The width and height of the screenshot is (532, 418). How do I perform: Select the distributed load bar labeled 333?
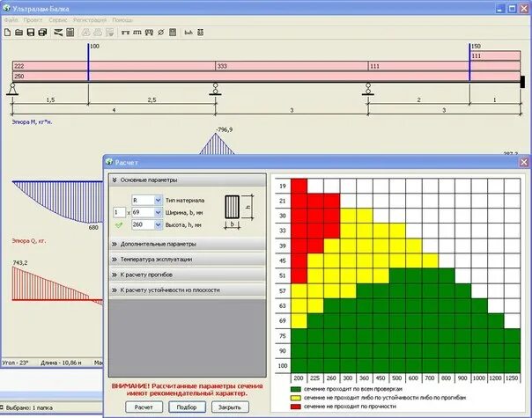292,66
